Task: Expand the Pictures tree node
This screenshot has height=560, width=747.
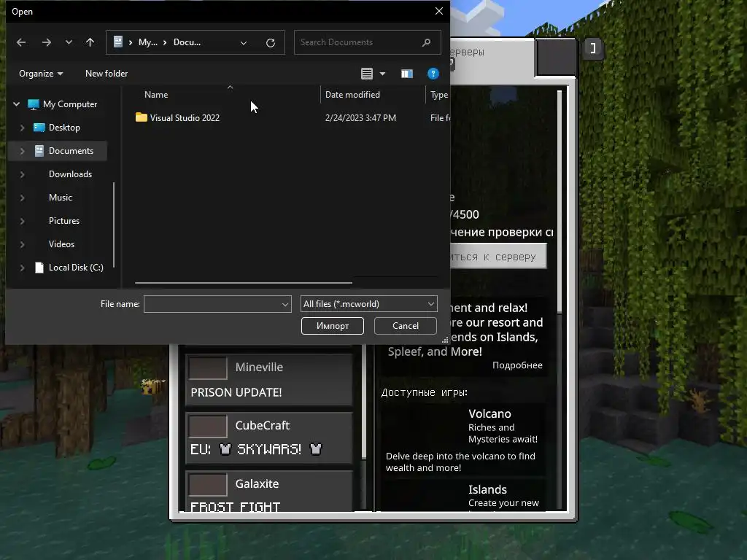Action: pyautogui.click(x=22, y=220)
